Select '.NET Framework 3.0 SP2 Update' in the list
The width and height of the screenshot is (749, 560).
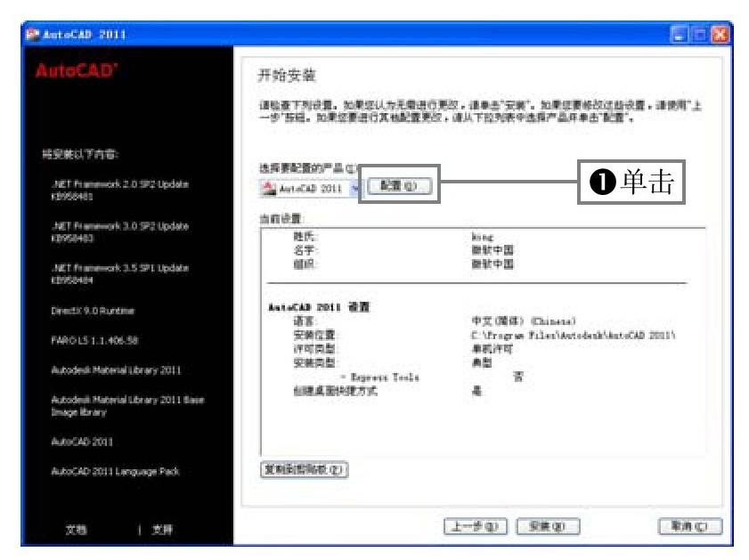click(120, 232)
